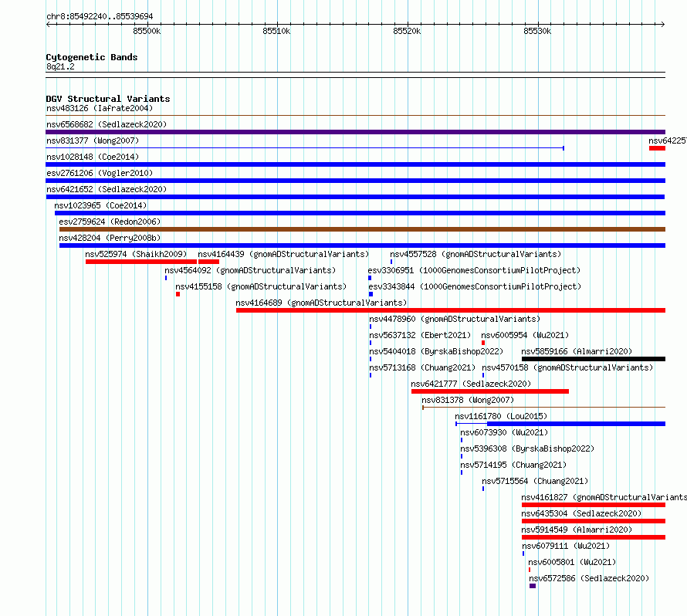
Task: Select the red nsv4155158 variant marker
Action: pos(178,294)
